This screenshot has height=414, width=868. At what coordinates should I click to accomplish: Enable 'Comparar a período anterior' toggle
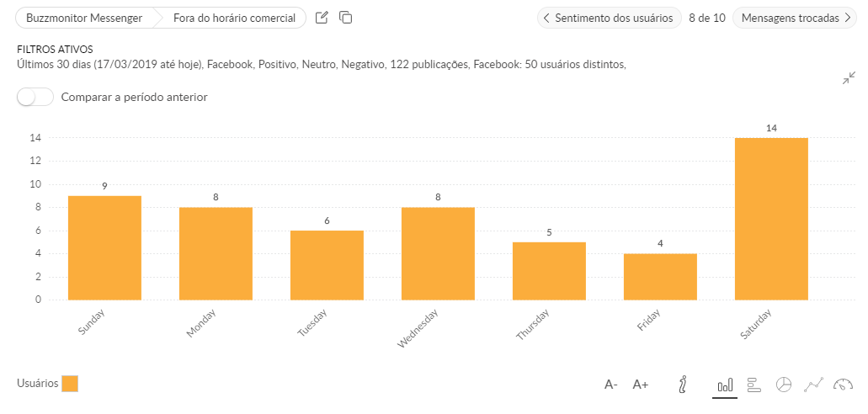[35, 97]
